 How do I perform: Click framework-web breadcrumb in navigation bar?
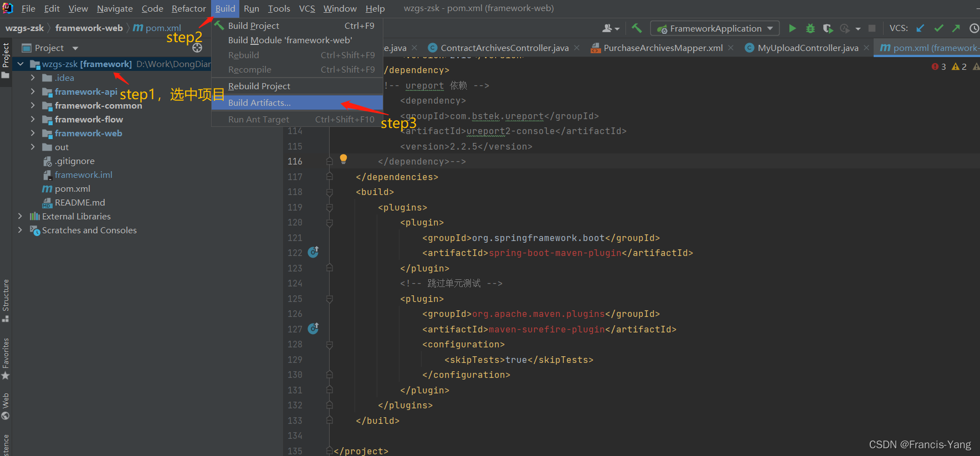(x=89, y=28)
